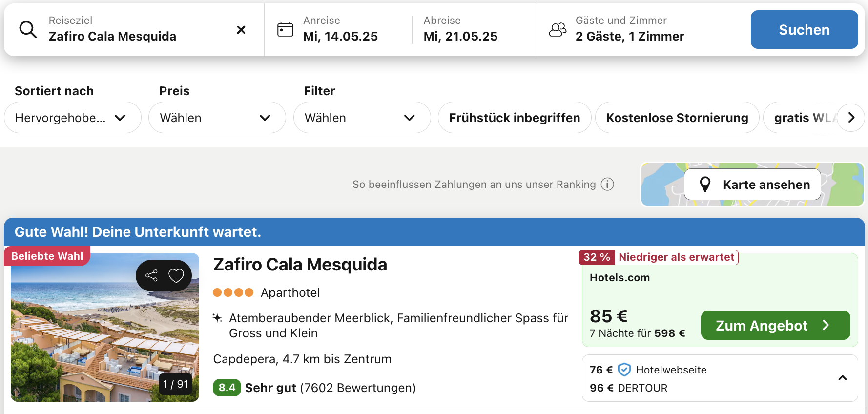Screen dimensions: 868x414
Task: Open the Preis dropdown
Action: pyautogui.click(x=217, y=118)
